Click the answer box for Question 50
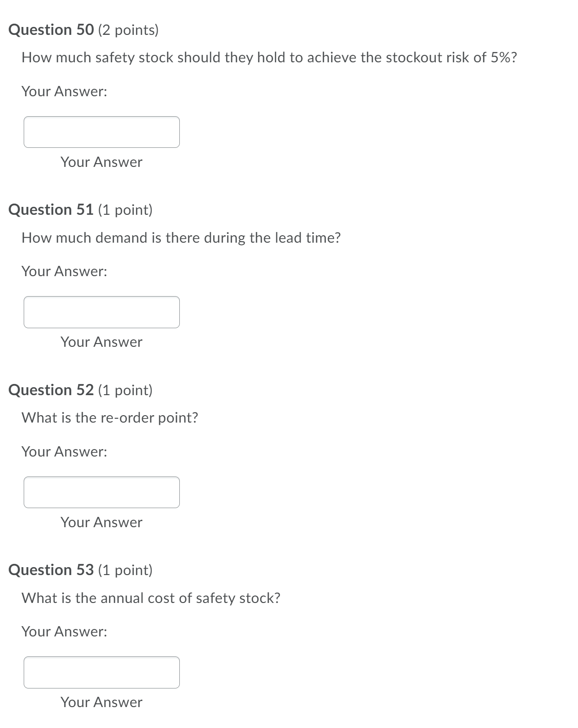 point(102,132)
